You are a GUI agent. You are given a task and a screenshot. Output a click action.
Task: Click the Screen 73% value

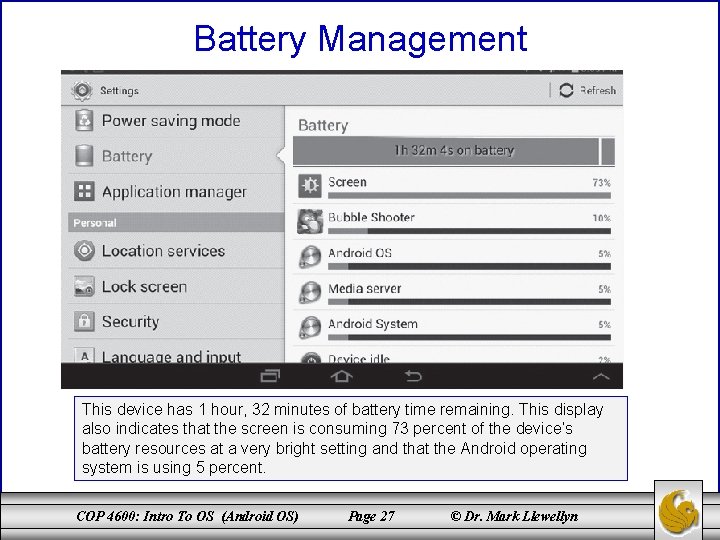[x=602, y=183]
